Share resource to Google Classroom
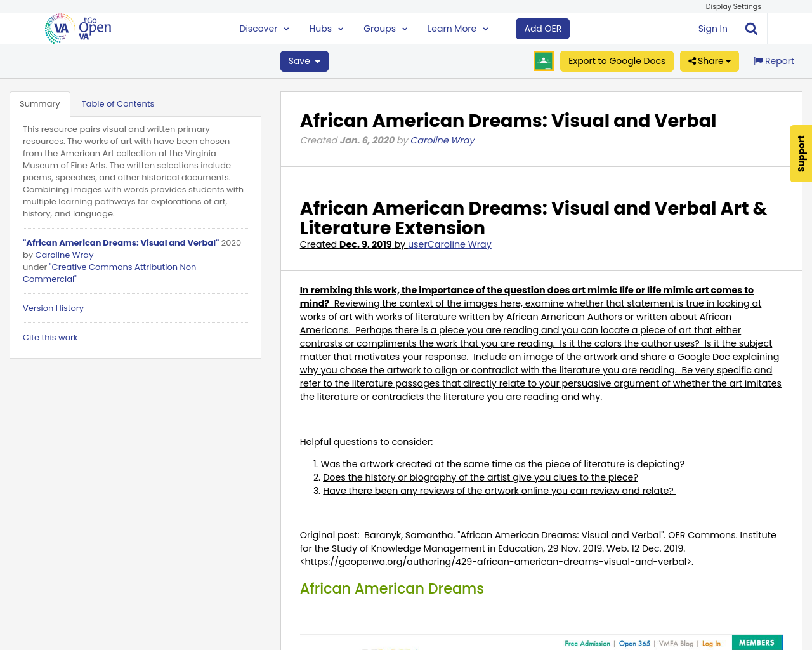The width and height of the screenshot is (812, 650). (x=543, y=61)
